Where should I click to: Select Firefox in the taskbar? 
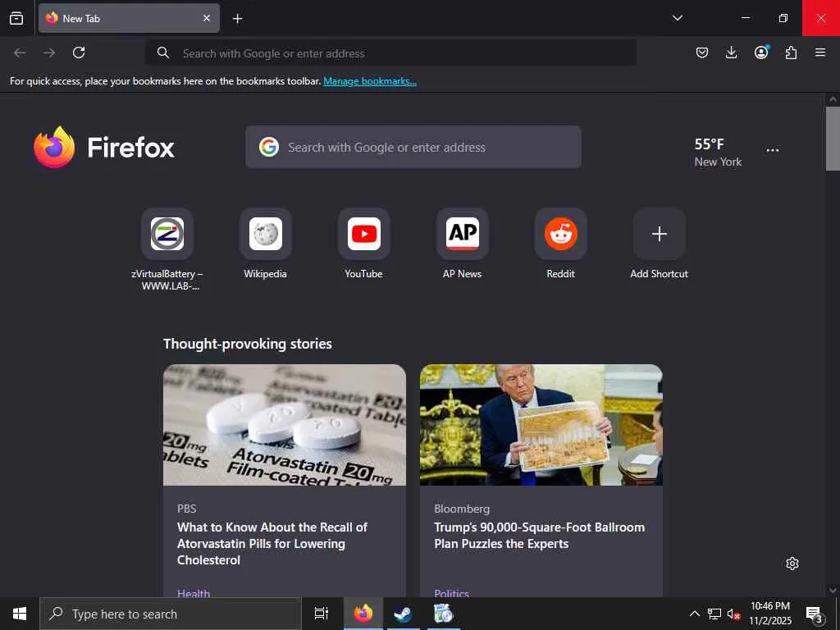pyautogui.click(x=363, y=614)
